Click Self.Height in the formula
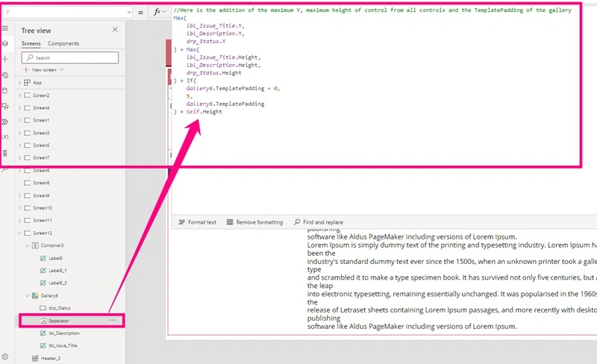 coord(204,112)
